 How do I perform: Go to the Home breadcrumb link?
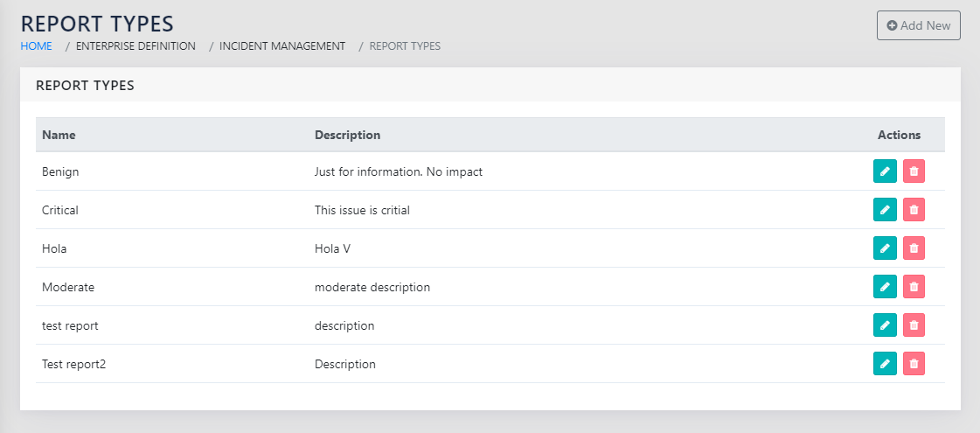[36, 45]
